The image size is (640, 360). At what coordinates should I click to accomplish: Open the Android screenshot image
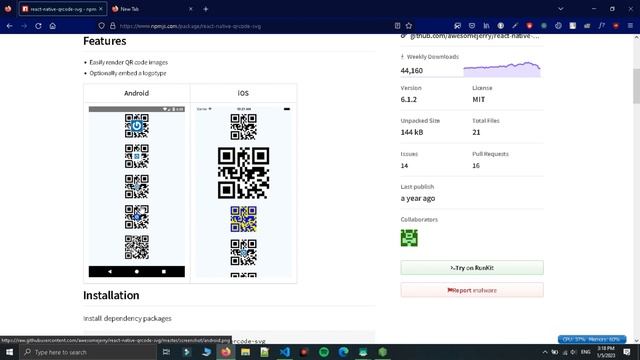(x=137, y=191)
